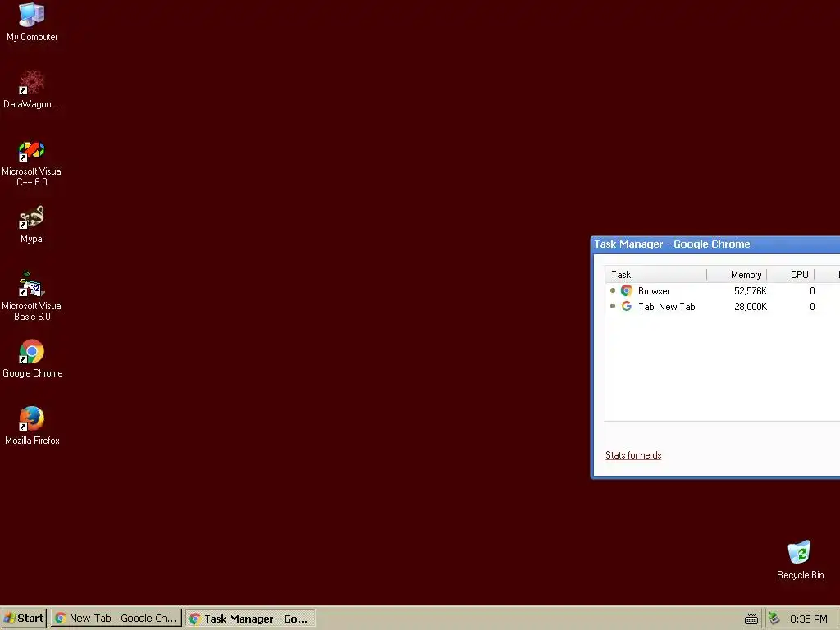Click the on-screen keyboard tray icon
Screen dimensions: 840x630
click(751, 619)
